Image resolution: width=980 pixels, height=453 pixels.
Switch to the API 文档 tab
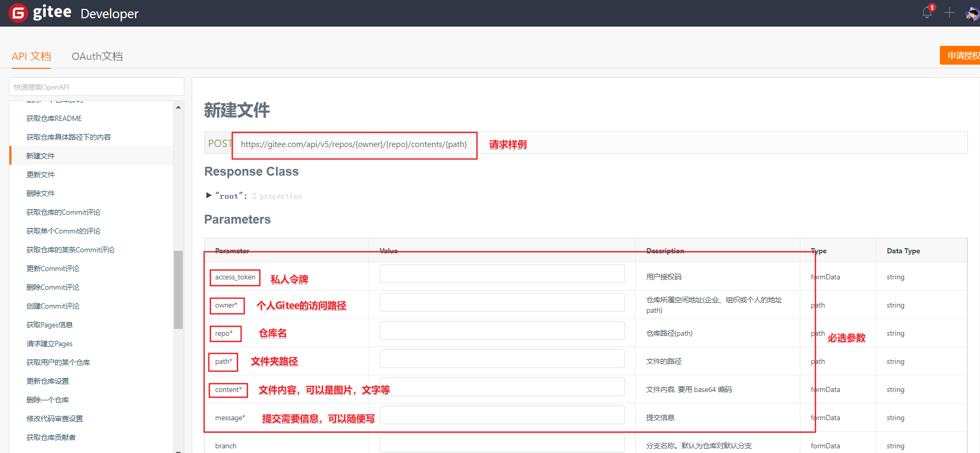point(31,56)
